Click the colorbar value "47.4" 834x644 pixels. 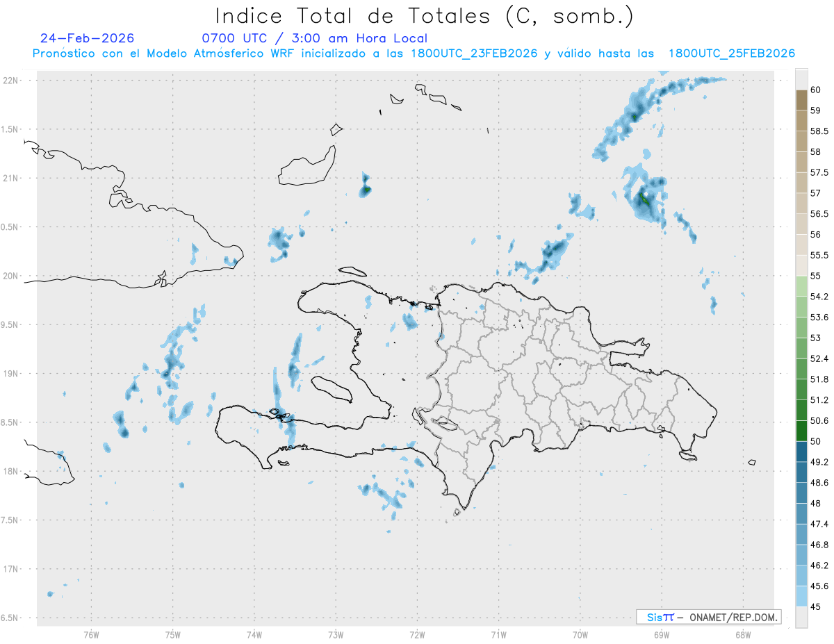pyautogui.click(x=819, y=524)
